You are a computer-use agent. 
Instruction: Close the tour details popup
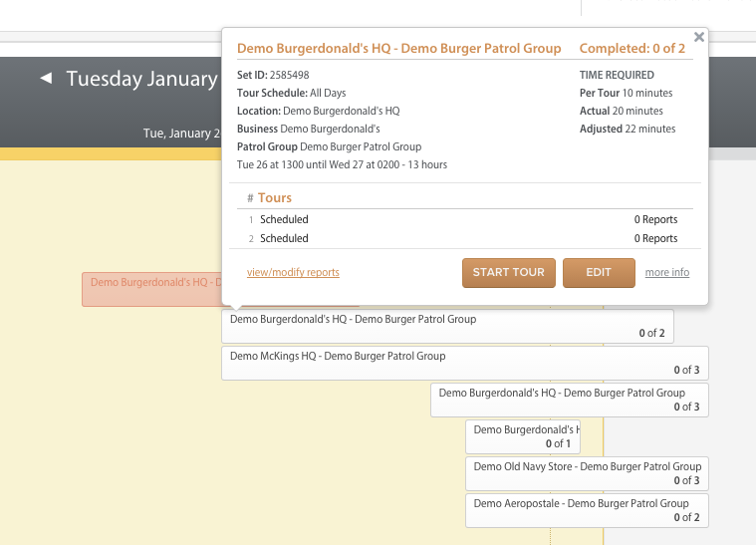pos(698,37)
